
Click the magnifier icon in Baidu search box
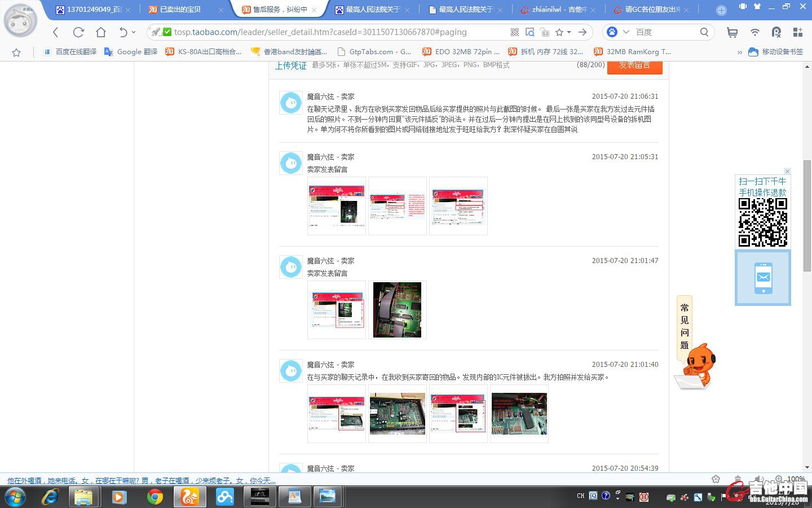click(704, 32)
